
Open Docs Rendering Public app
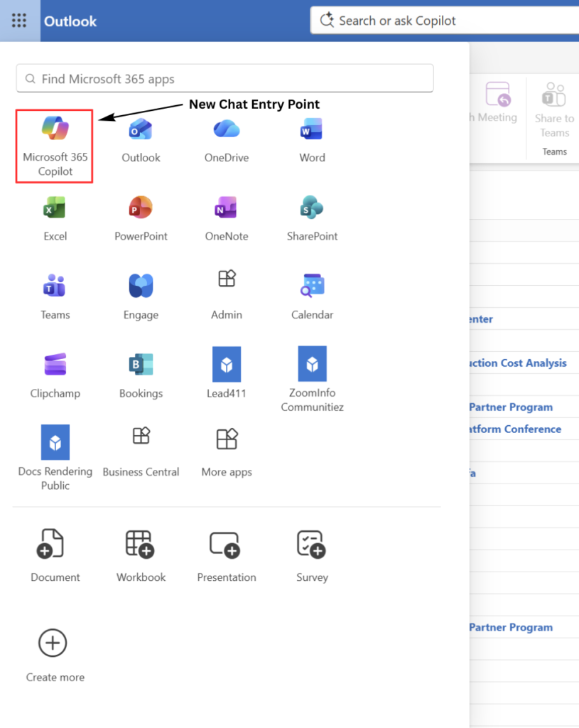[x=55, y=458]
